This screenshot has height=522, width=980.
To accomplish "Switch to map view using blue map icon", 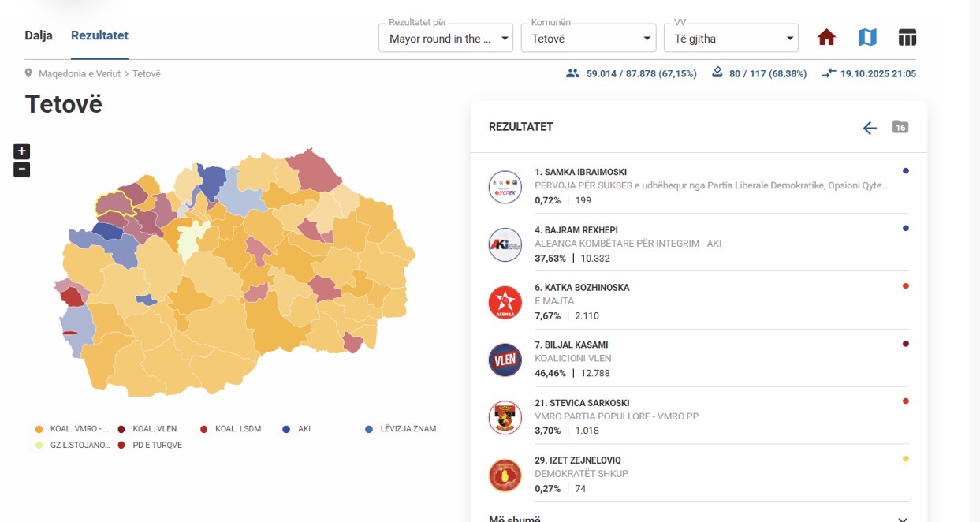I will (x=866, y=36).
